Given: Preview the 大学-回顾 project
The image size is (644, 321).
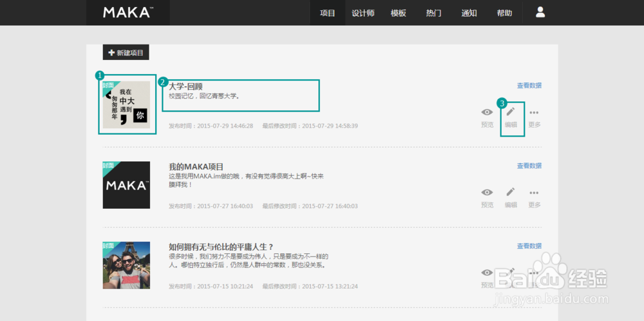Looking at the screenshot, I should 487,118.
